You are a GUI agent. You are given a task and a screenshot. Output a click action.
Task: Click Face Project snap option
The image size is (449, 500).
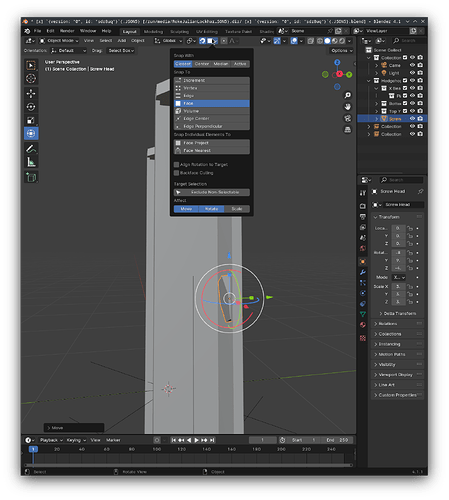212,143
